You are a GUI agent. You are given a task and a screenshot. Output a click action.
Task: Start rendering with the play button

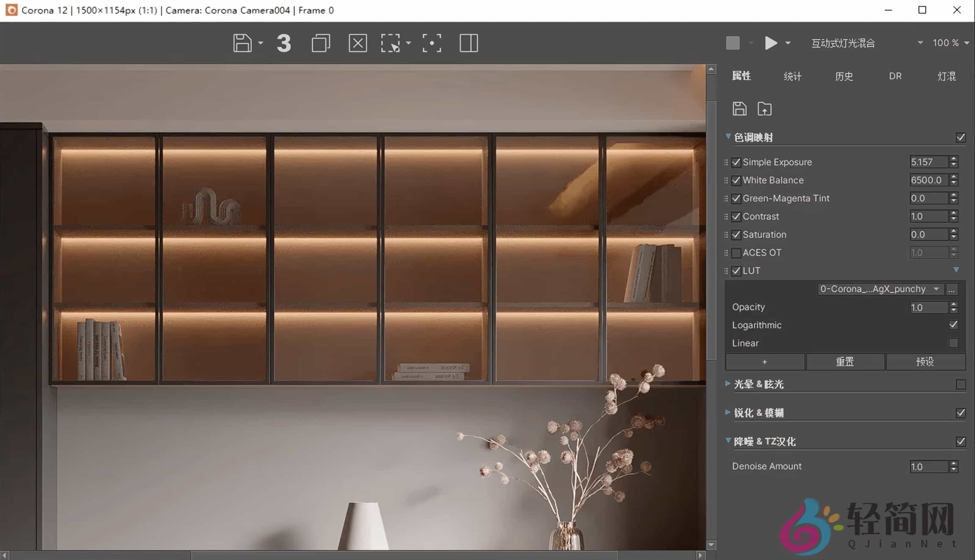(771, 43)
